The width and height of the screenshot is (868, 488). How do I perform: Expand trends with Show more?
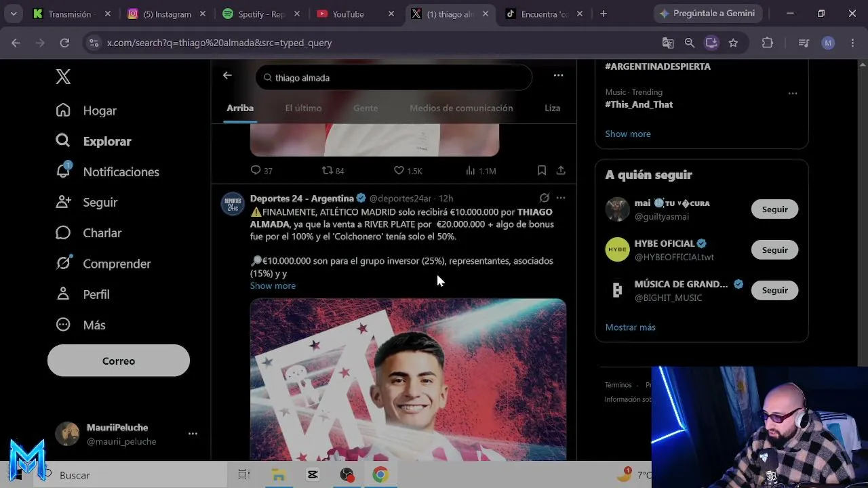[628, 134]
